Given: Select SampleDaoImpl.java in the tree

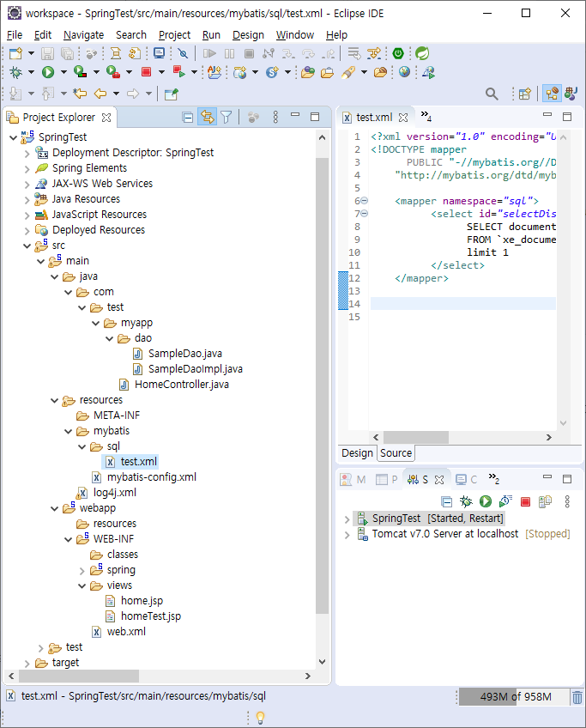Looking at the screenshot, I should [x=195, y=369].
